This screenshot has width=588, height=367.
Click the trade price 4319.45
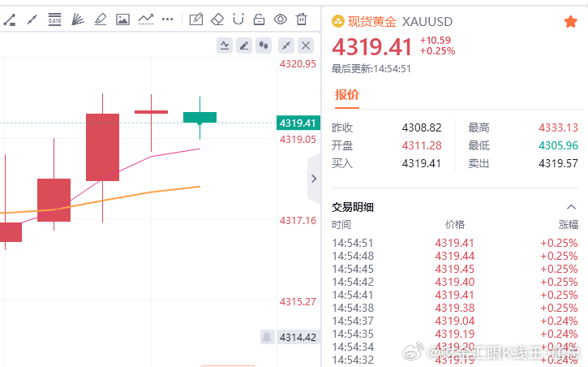454,269
